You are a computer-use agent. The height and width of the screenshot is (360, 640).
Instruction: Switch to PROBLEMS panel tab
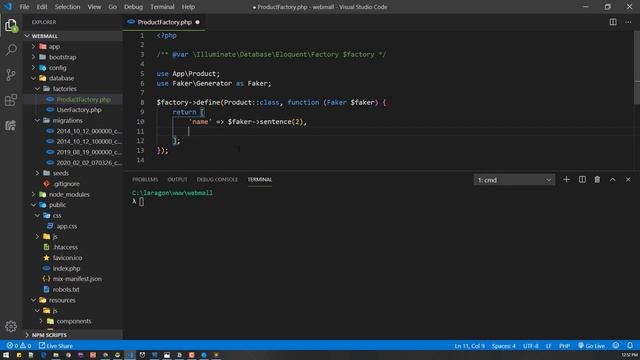tap(145, 180)
